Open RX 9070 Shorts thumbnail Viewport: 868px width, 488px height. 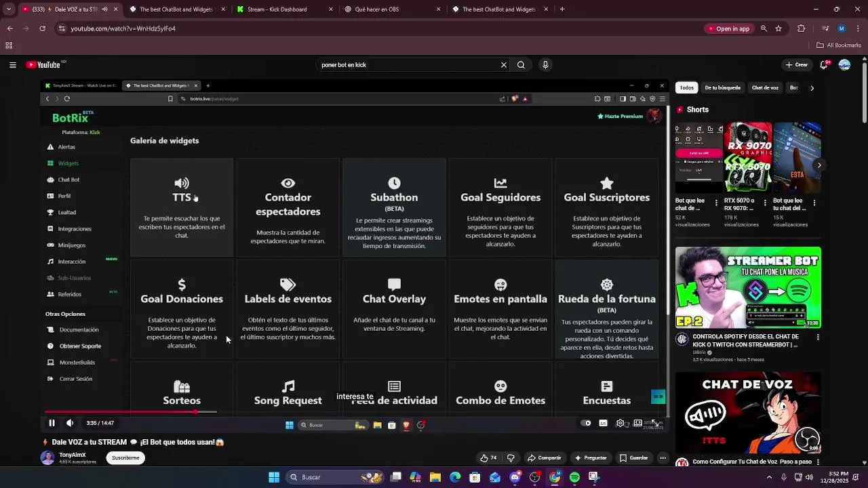748,157
